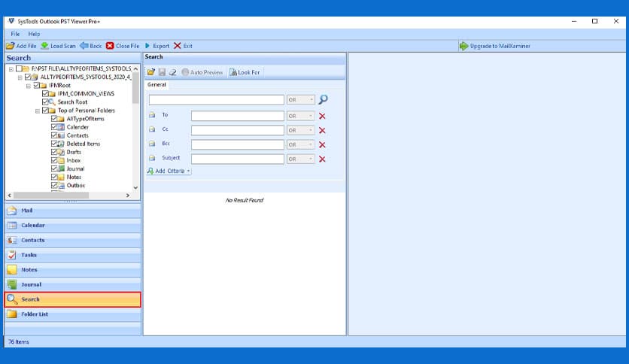
Task: Go back using the Back button
Action: [x=91, y=46]
